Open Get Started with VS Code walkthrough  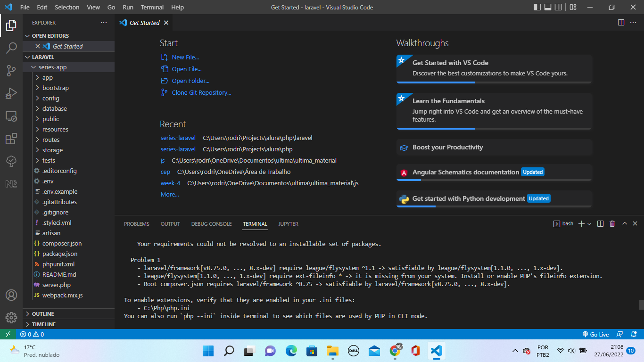pyautogui.click(x=494, y=69)
